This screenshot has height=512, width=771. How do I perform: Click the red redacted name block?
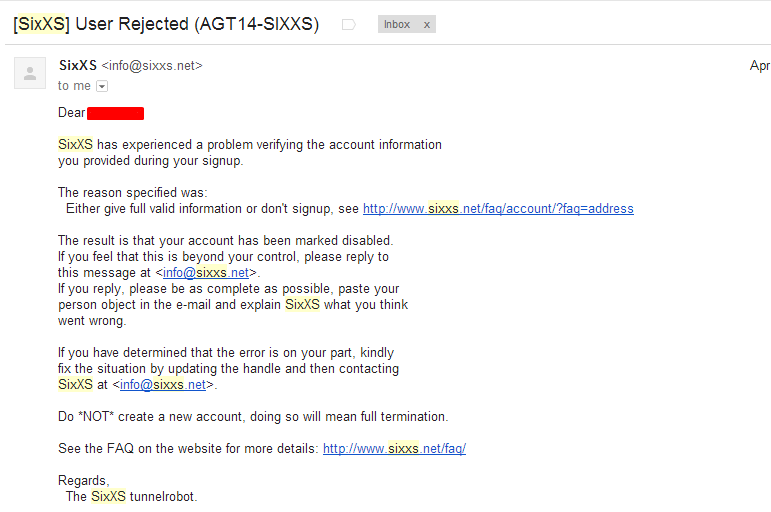[116, 114]
